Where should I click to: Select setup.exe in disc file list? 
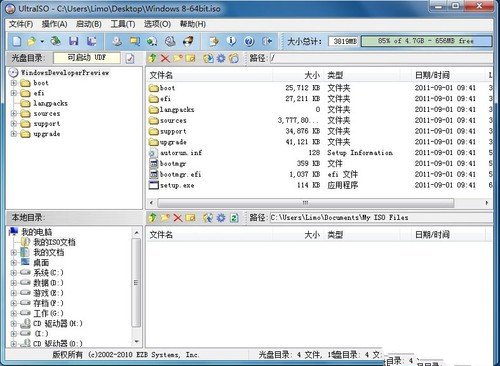[x=177, y=185]
